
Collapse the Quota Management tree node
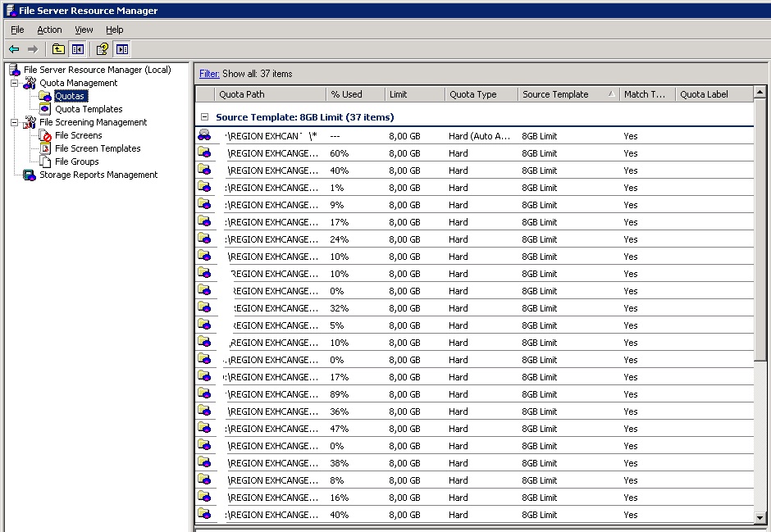(14, 83)
